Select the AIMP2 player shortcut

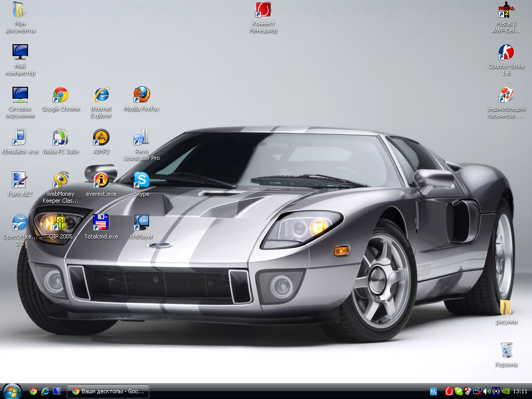[101, 138]
